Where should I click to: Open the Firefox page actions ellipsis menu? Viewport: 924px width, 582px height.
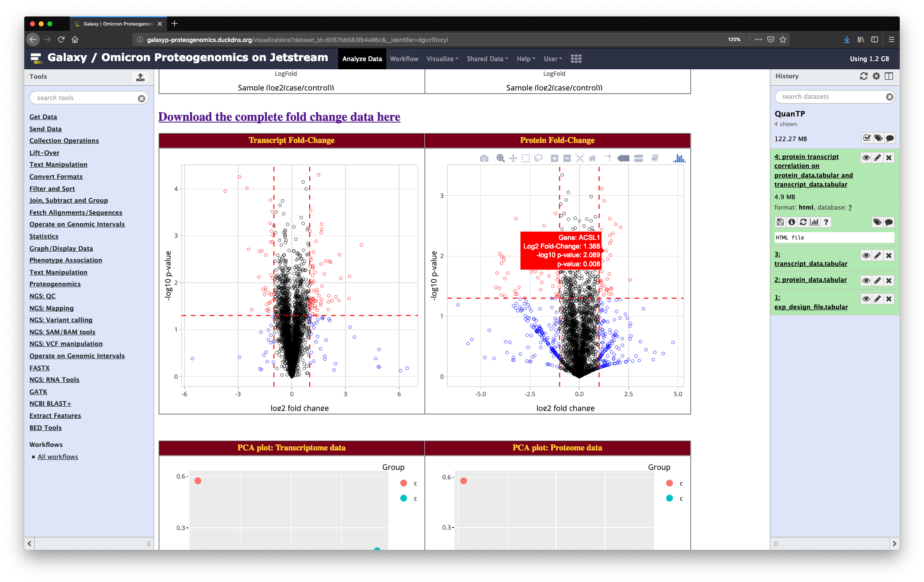(x=758, y=39)
